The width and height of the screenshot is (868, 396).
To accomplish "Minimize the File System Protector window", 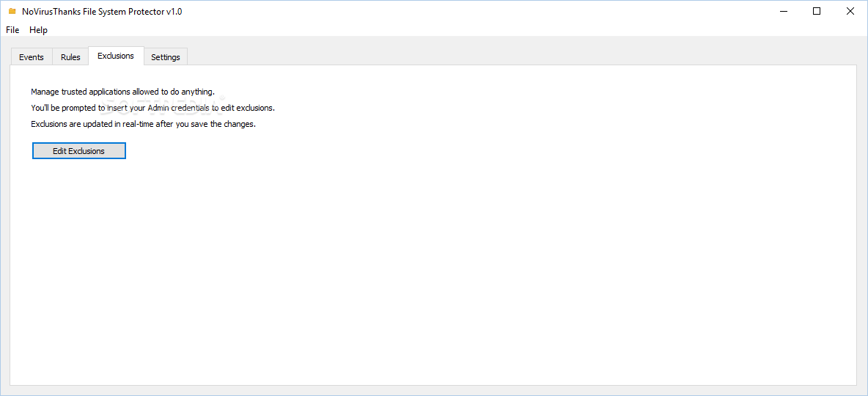I will pos(783,11).
